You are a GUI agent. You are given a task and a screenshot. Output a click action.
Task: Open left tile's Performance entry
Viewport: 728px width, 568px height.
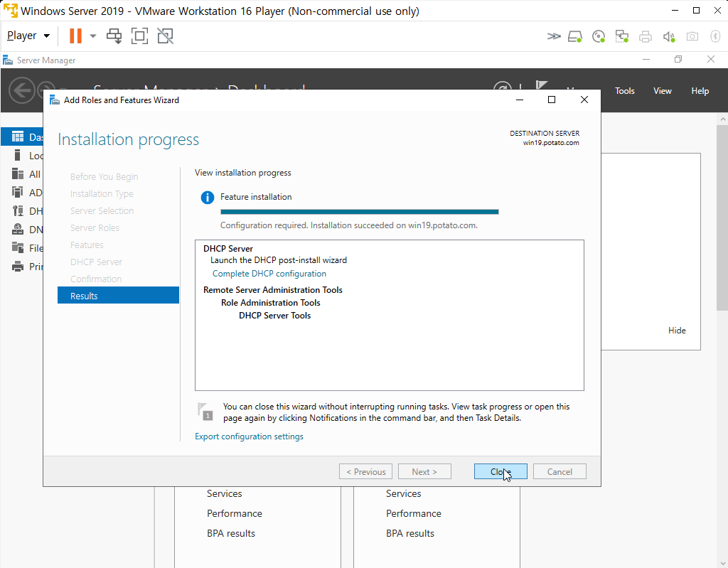(235, 513)
